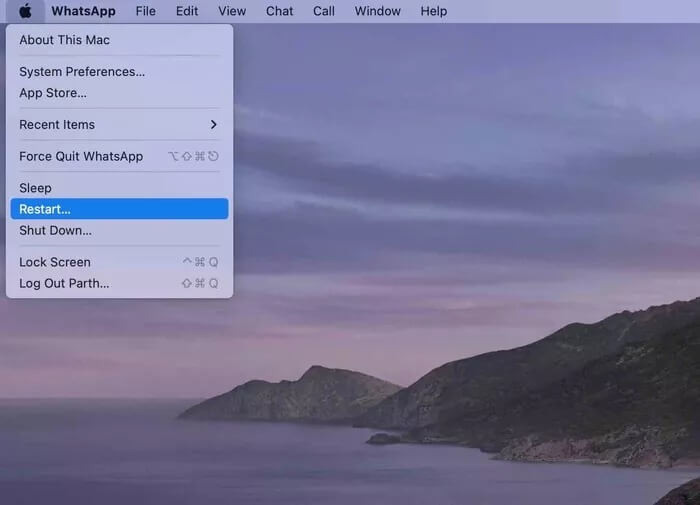
Task: Choose Log Out Parth
Action: pos(119,284)
